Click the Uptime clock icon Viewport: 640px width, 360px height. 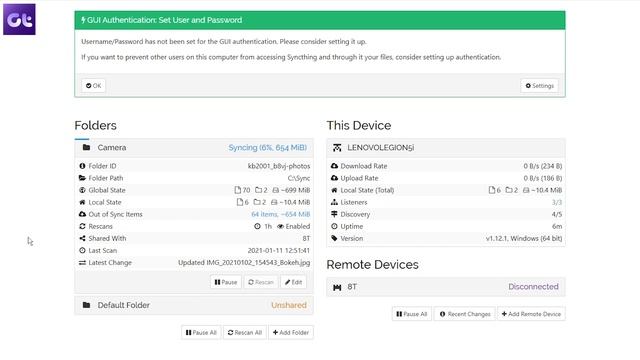coord(334,226)
